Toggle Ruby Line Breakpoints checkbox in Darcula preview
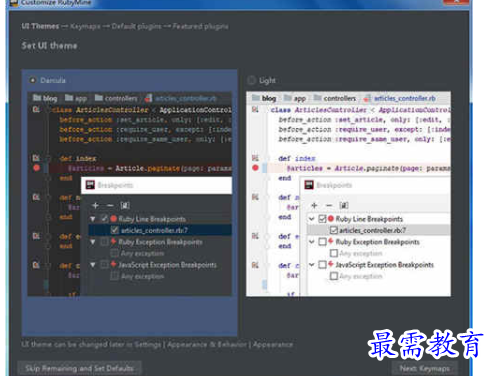 pyautogui.click(x=104, y=219)
